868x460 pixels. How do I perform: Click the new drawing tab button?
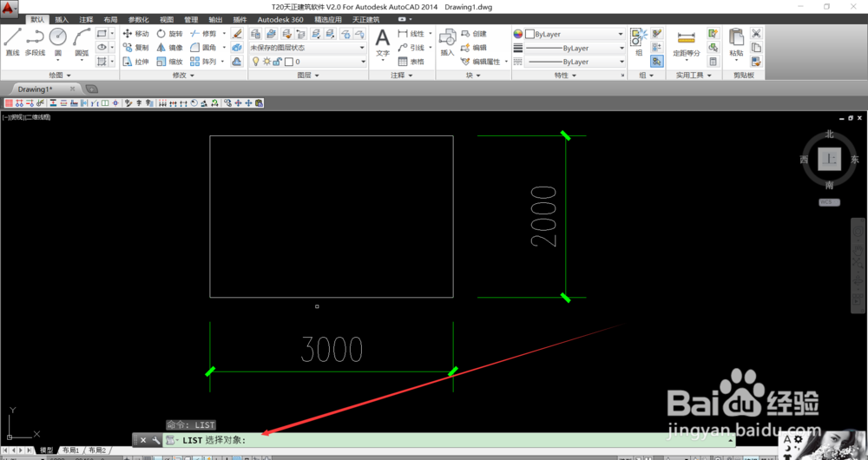92,89
